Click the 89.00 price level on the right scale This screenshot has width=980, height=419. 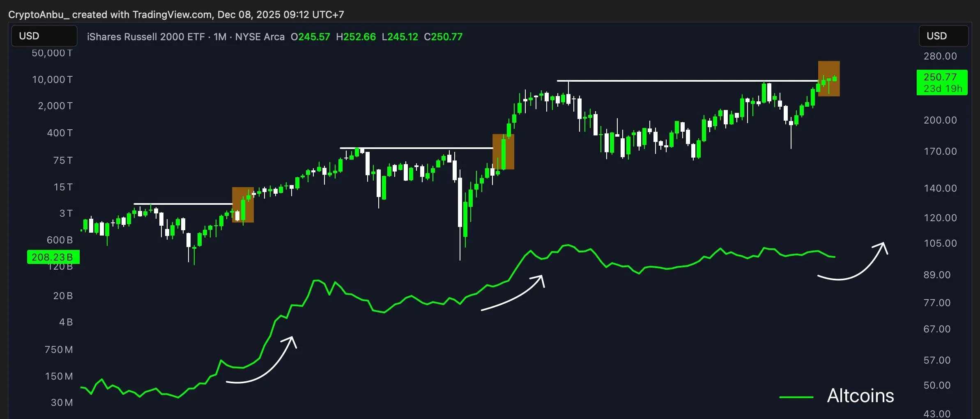click(x=937, y=275)
